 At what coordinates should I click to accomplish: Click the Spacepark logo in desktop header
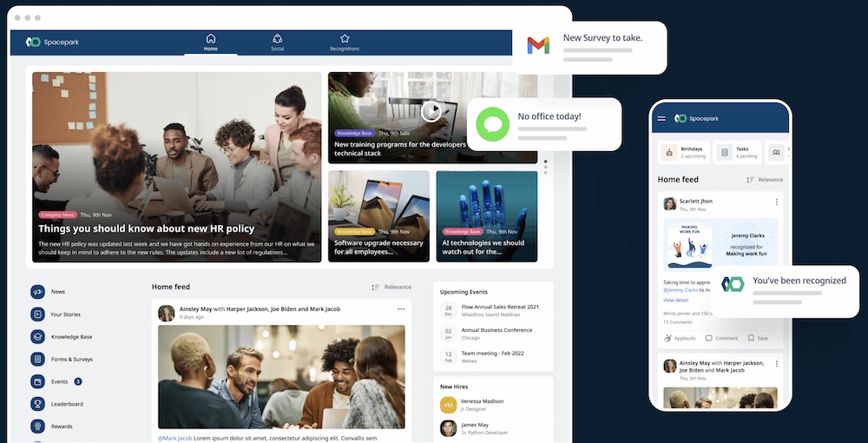tap(54, 42)
